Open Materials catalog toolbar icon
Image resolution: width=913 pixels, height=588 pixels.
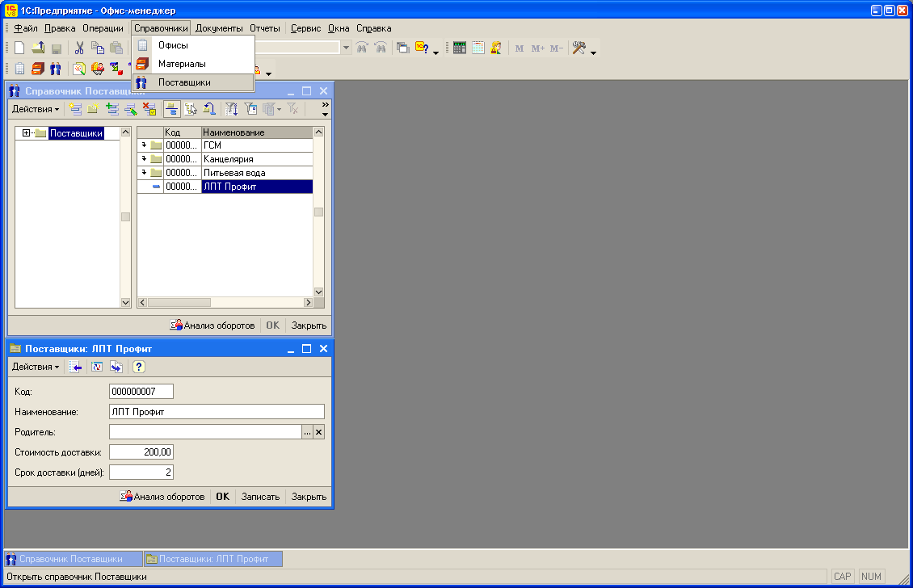click(x=38, y=69)
